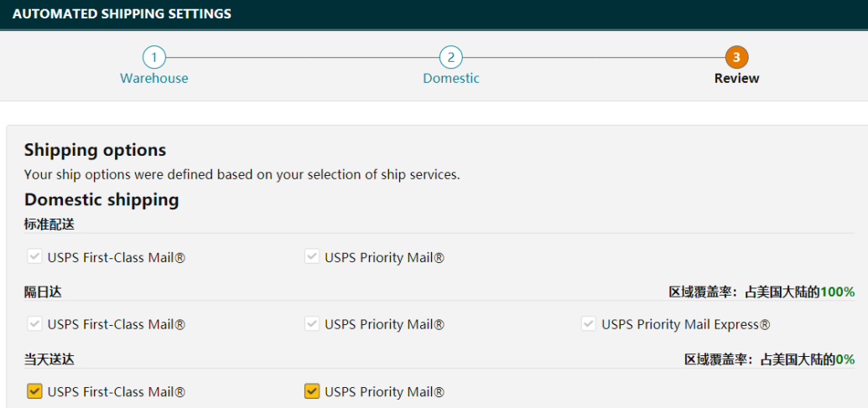Click the orange step 3 circle
Viewport: 868px width, 408px height.
736,57
